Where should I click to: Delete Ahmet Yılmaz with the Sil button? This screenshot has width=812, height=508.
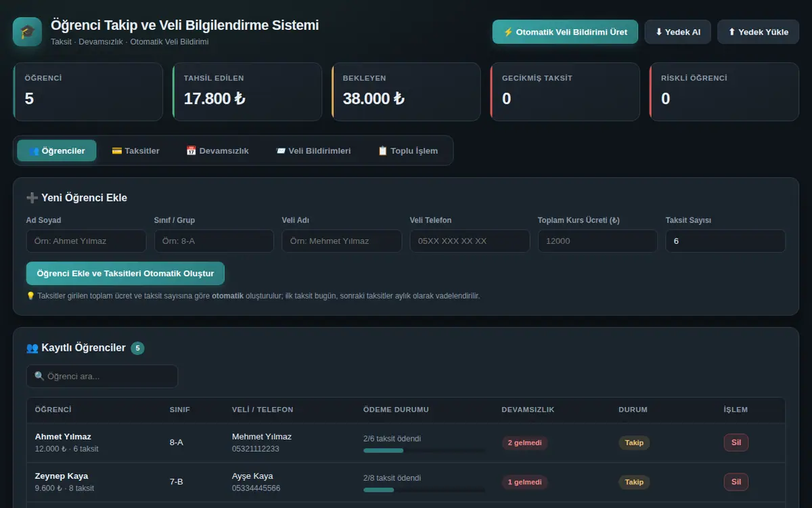736,442
